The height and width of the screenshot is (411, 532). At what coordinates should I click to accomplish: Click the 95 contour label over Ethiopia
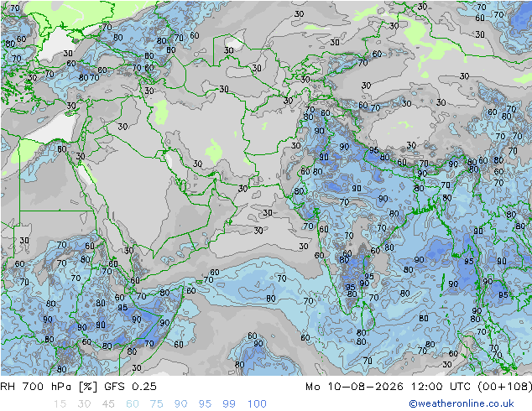(123, 308)
